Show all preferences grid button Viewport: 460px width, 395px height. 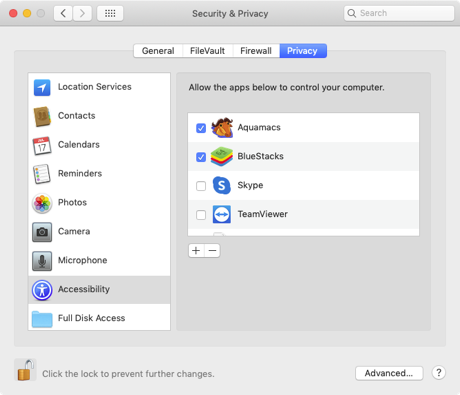(110, 13)
